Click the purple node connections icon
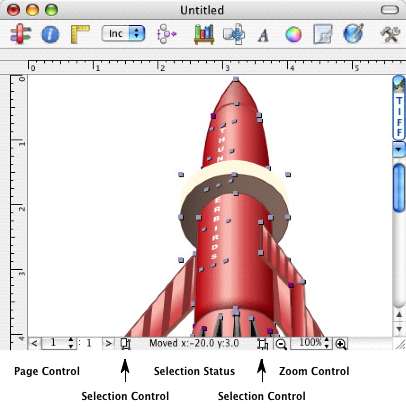The width and height of the screenshot is (406, 408). pyautogui.click(x=166, y=34)
